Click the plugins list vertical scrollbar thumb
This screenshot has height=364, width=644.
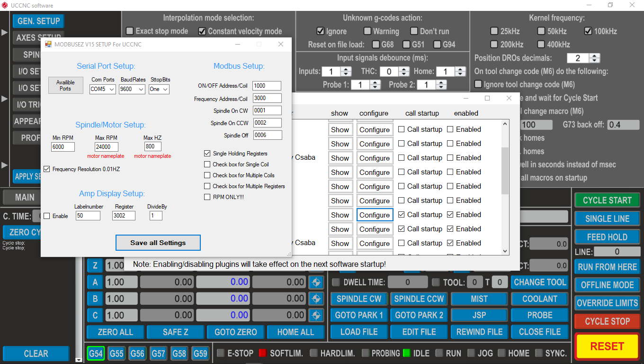tap(505, 171)
